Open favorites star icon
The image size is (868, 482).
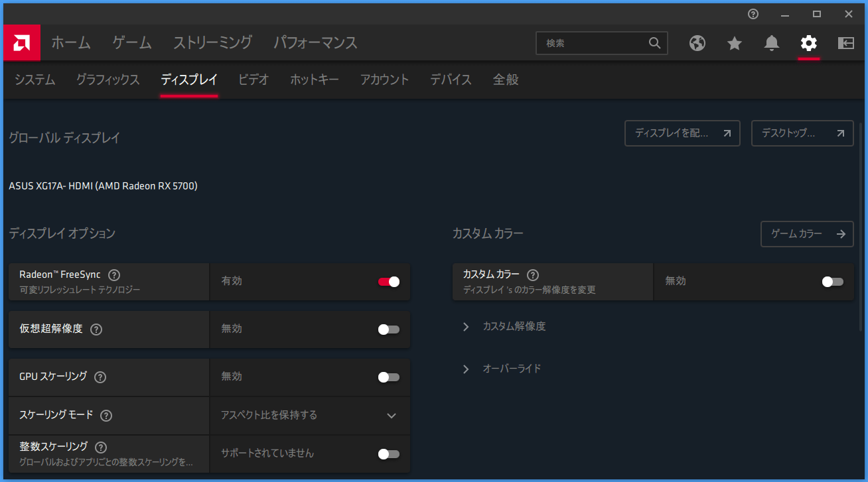(x=735, y=43)
